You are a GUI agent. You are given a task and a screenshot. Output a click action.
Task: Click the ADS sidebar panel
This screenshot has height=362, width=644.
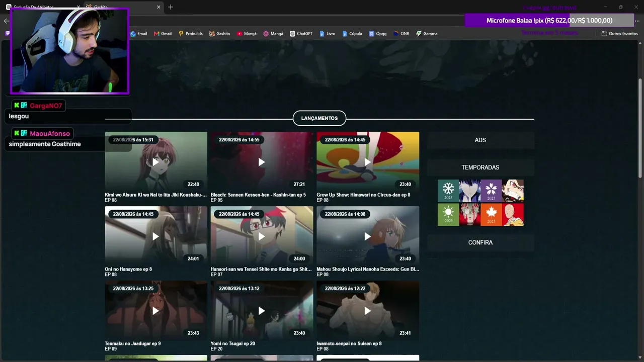pyautogui.click(x=480, y=140)
